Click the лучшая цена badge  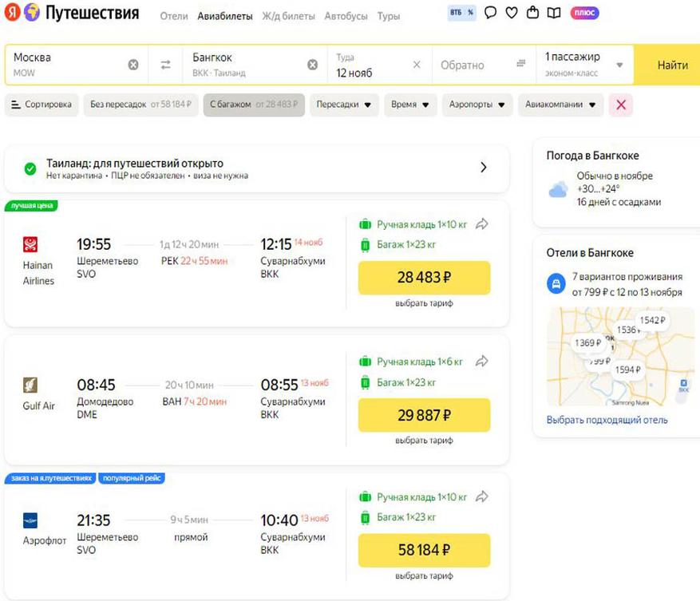click(x=31, y=206)
